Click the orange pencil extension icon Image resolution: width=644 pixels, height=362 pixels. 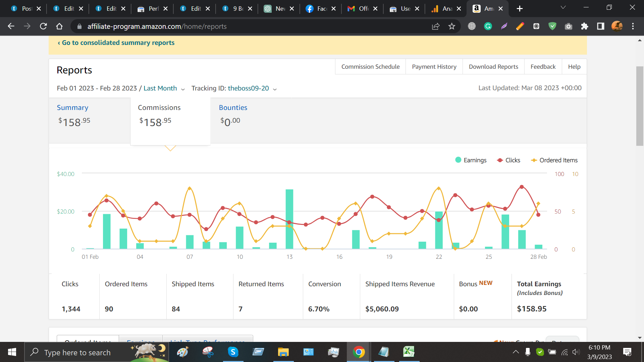pyautogui.click(x=520, y=26)
